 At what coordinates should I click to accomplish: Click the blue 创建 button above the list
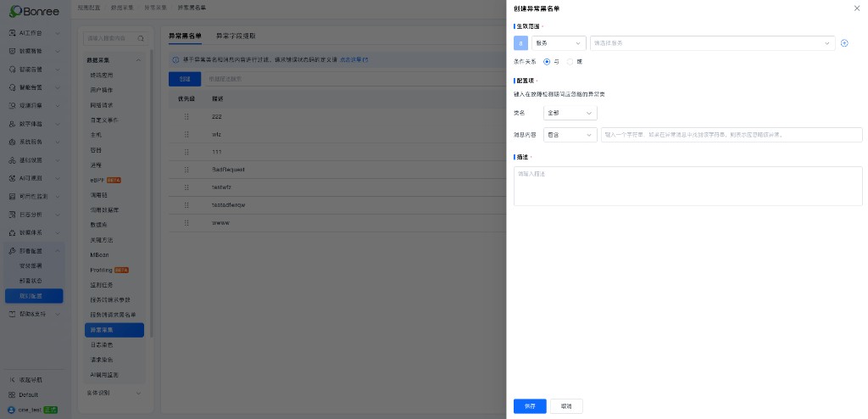tap(185, 79)
